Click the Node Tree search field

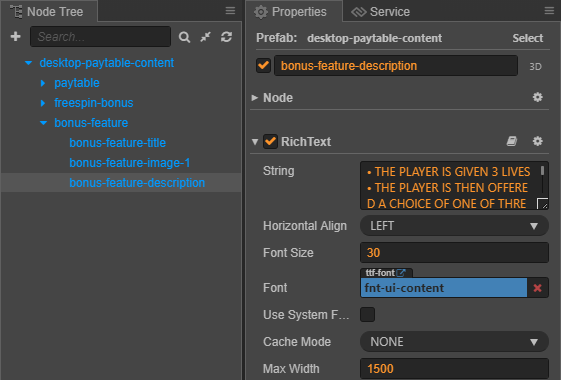(101, 36)
